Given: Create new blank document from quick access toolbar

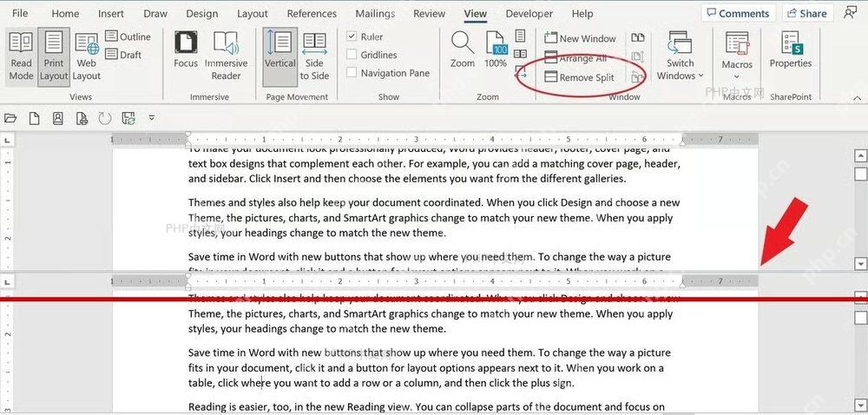Looking at the screenshot, I should (x=35, y=118).
